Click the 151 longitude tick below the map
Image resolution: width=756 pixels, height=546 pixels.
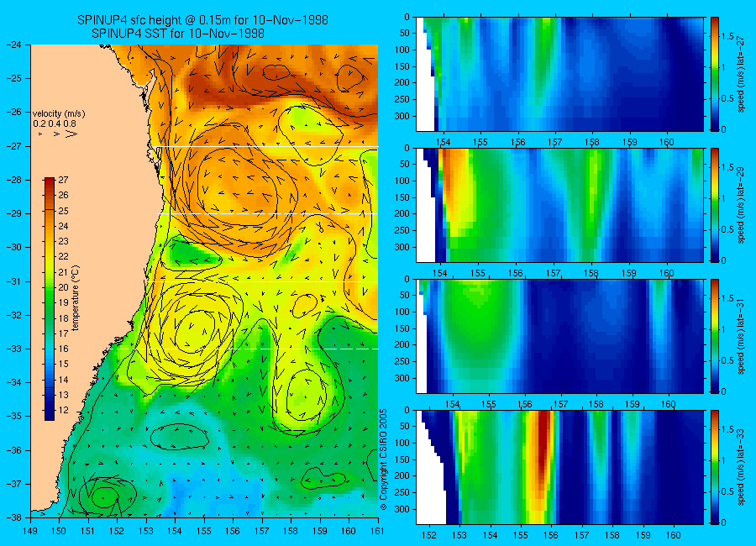point(88,531)
